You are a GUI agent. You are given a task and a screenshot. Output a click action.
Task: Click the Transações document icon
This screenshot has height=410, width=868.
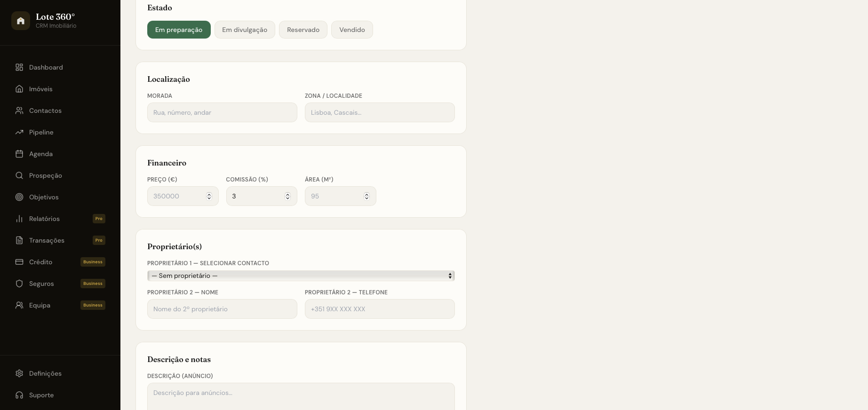pos(19,240)
